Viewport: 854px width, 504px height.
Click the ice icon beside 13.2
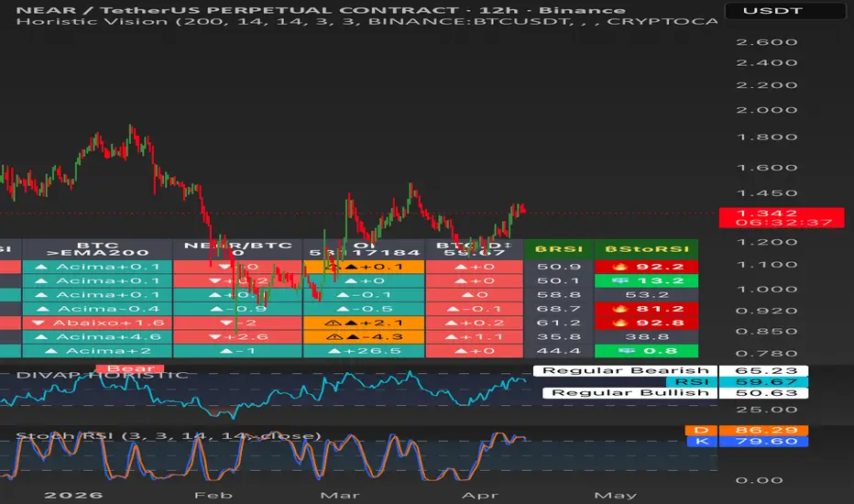[x=620, y=281]
